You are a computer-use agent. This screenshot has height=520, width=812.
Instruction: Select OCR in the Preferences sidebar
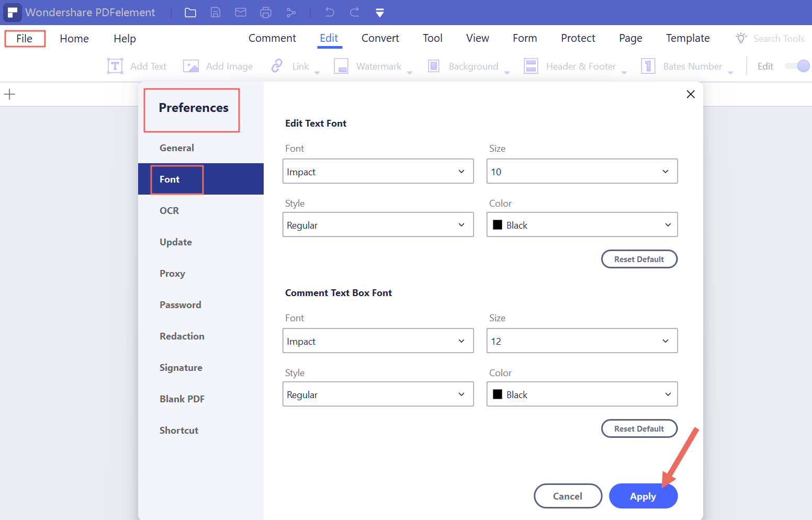pos(169,210)
